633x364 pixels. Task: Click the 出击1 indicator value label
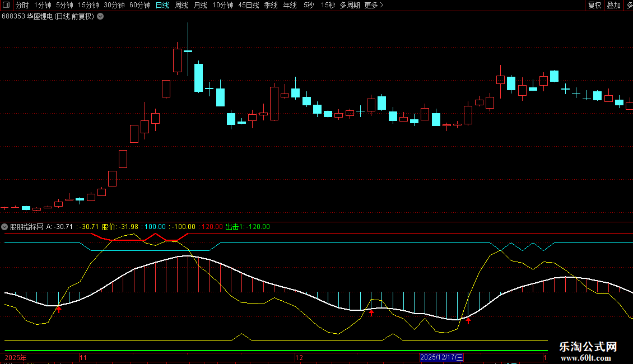pyautogui.click(x=247, y=227)
